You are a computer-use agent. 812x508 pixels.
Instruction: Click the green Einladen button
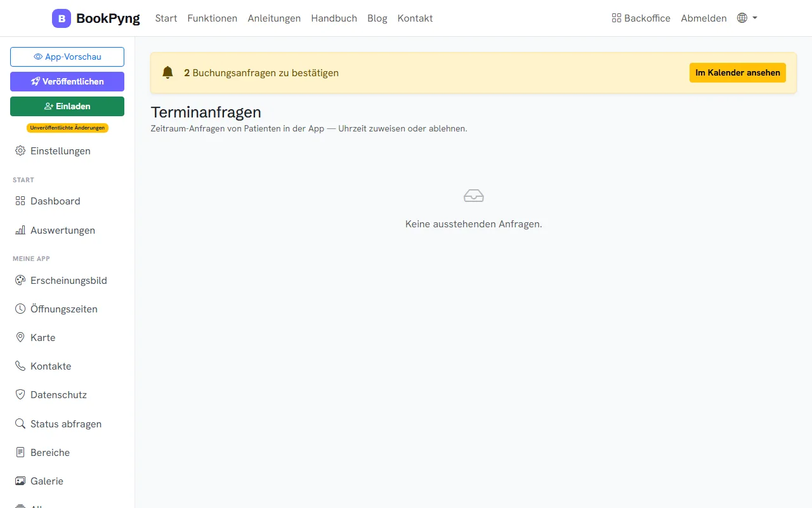click(67, 107)
